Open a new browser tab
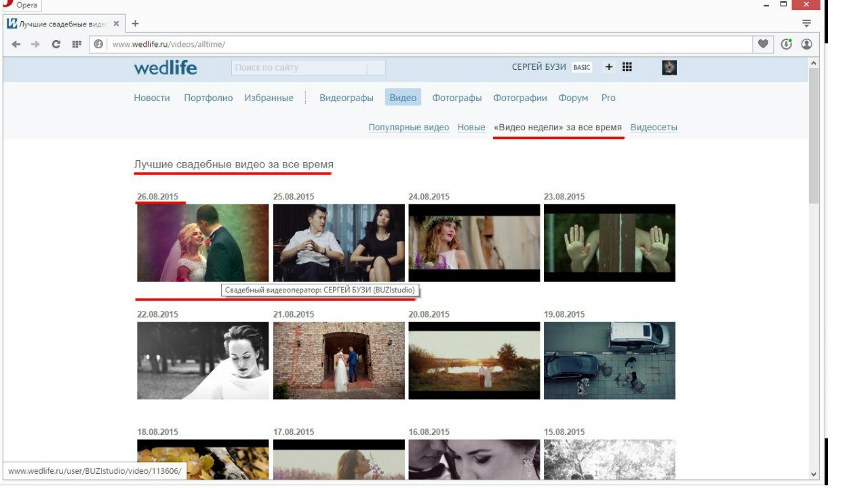The height and width of the screenshot is (488, 868). (x=135, y=24)
